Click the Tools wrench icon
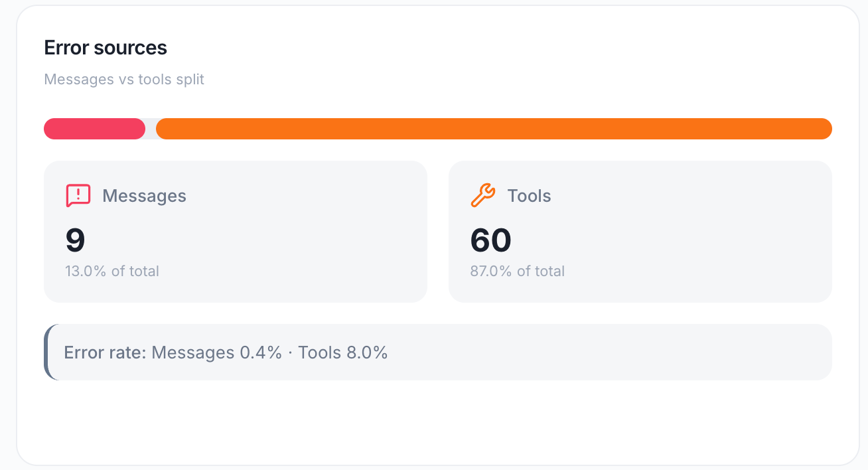Screen dimensions: 868x470 pos(483,196)
